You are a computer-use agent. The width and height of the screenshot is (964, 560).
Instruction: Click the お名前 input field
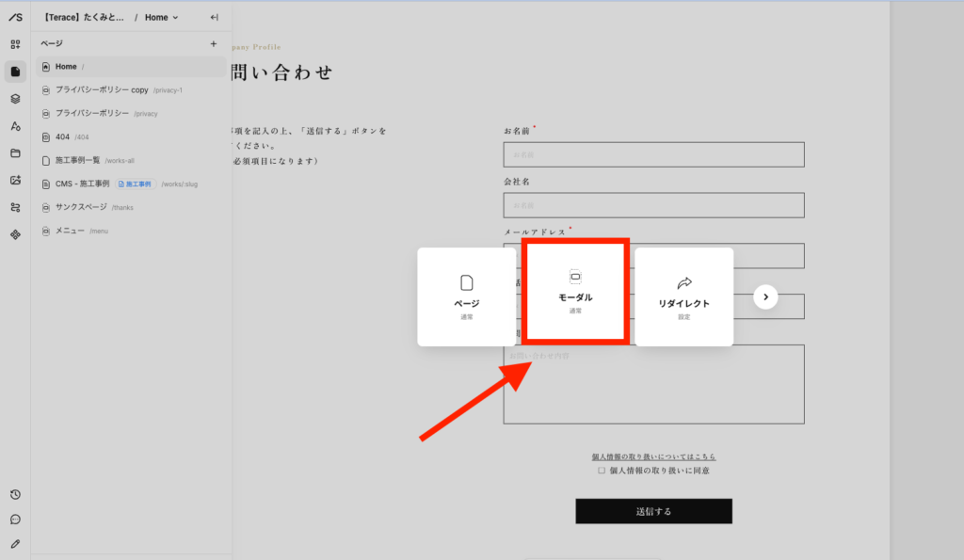653,154
